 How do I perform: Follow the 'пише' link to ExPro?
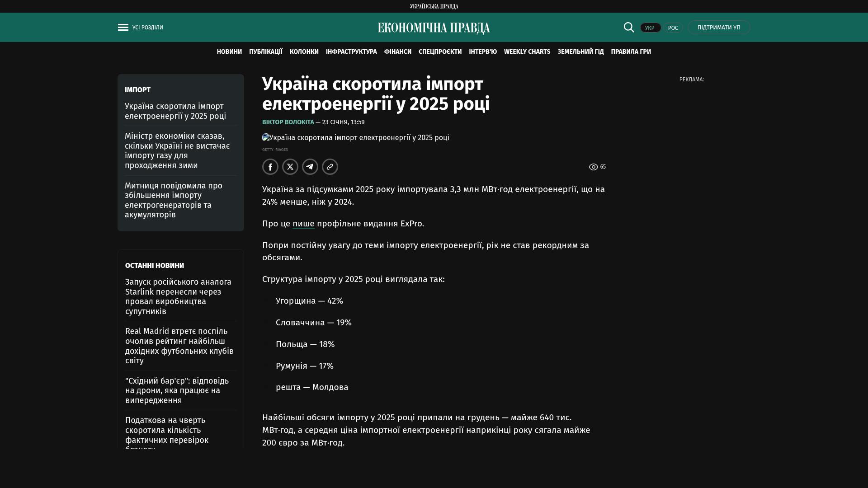coord(303,224)
